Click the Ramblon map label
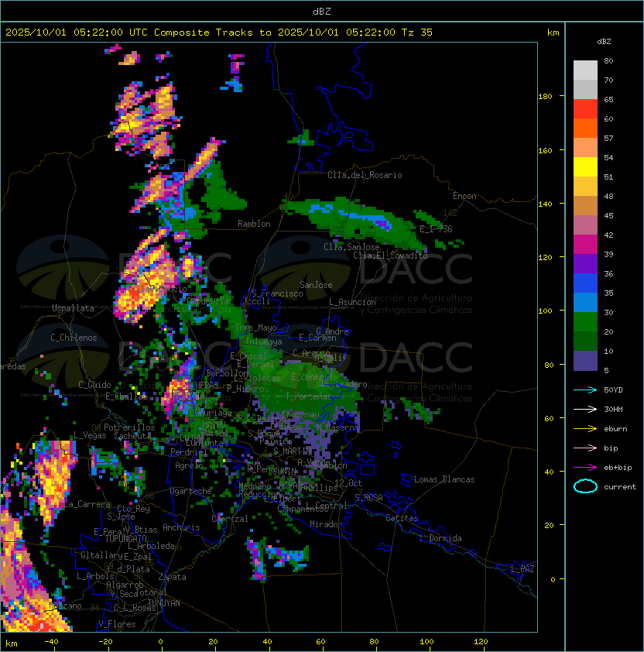Image resolution: width=644 pixels, height=652 pixels. [254, 224]
